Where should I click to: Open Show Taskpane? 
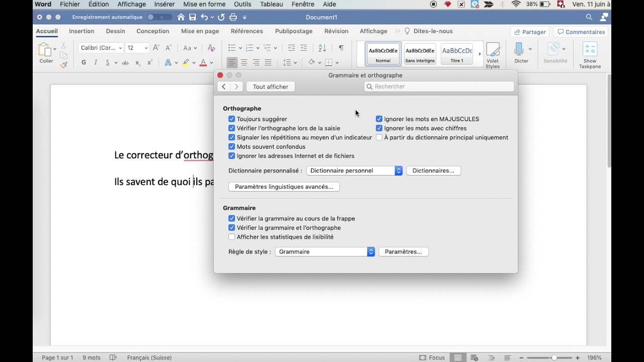click(x=590, y=55)
